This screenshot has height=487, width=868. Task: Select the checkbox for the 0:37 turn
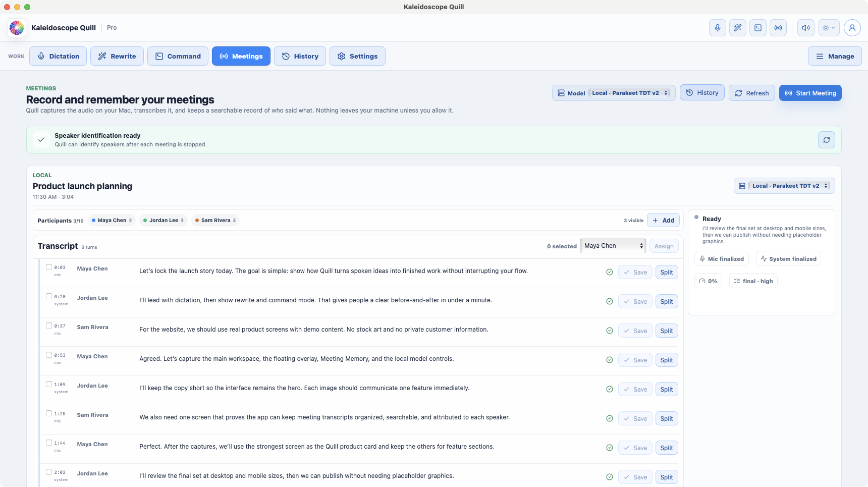pyautogui.click(x=49, y=326)
